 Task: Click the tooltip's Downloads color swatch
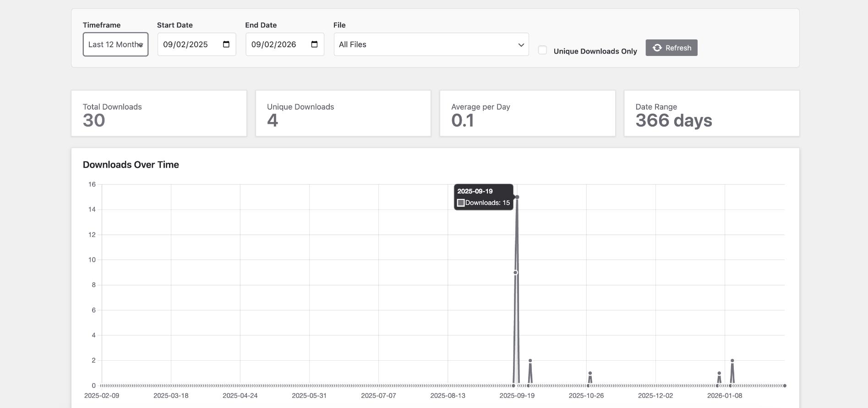click(x=461, y=203)
